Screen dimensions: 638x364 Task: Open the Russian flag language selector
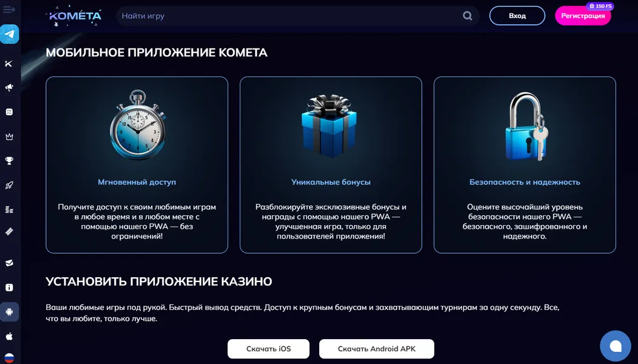click(x=10, y=357)
